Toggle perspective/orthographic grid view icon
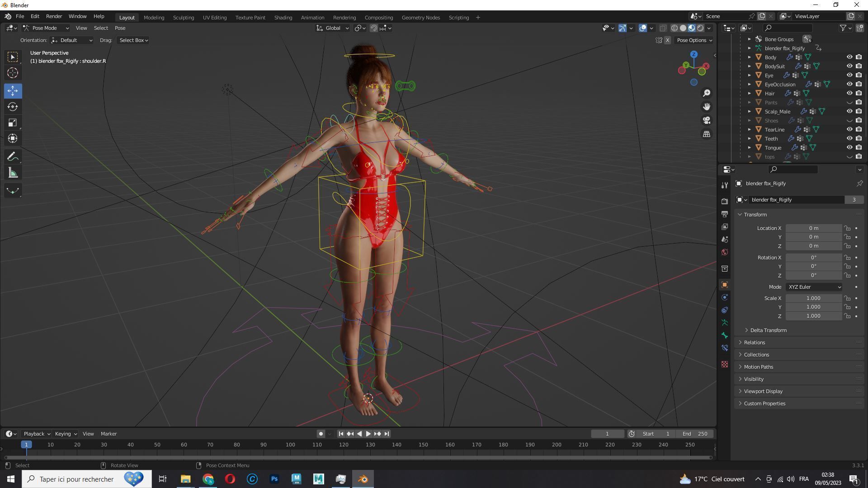The height and width of the screenshot is (488, 868). click(706, 134)
